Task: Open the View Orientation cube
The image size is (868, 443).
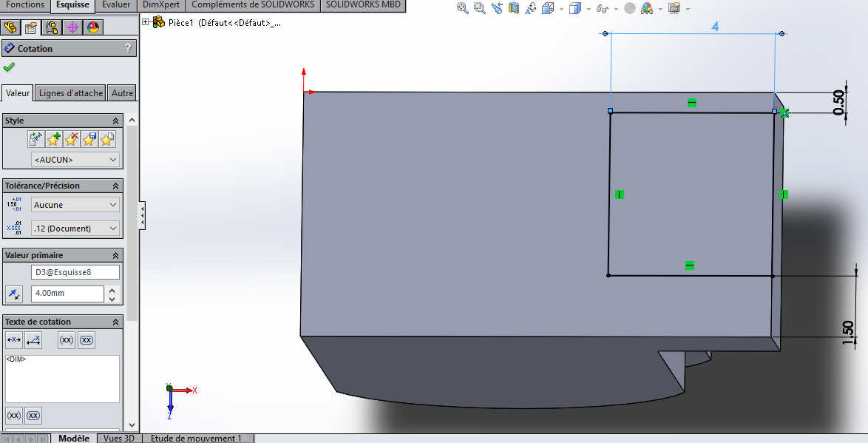Action: click(548, 8)
